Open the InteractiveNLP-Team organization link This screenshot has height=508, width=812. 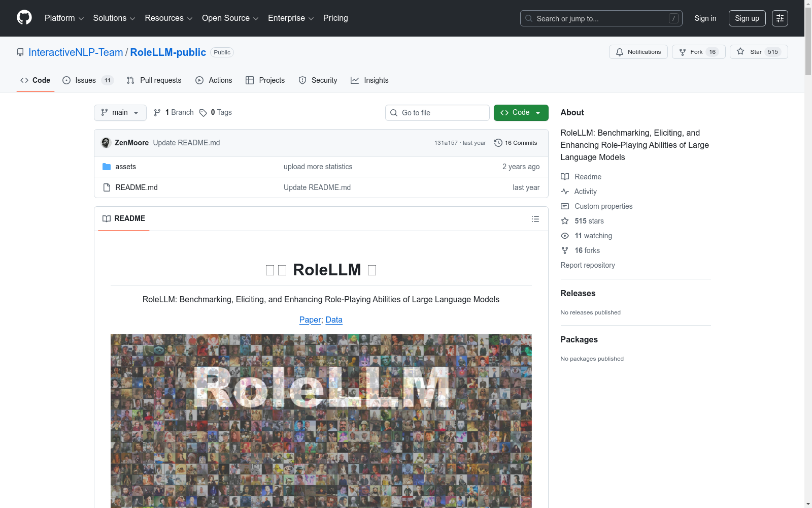pyautogui.click(x=76, y=52)
